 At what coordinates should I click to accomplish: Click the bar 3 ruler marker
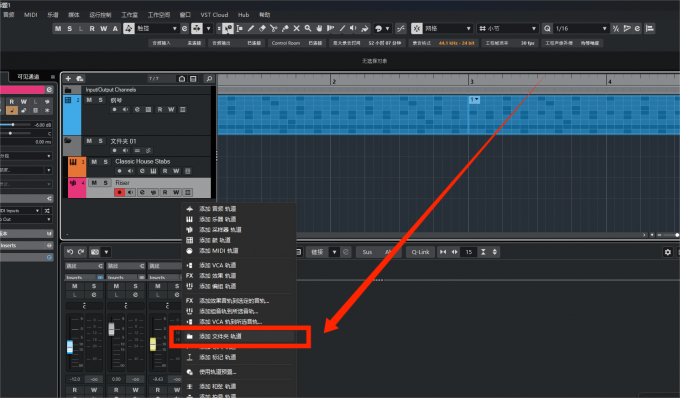pyautogui.click(x=471, y=82)
